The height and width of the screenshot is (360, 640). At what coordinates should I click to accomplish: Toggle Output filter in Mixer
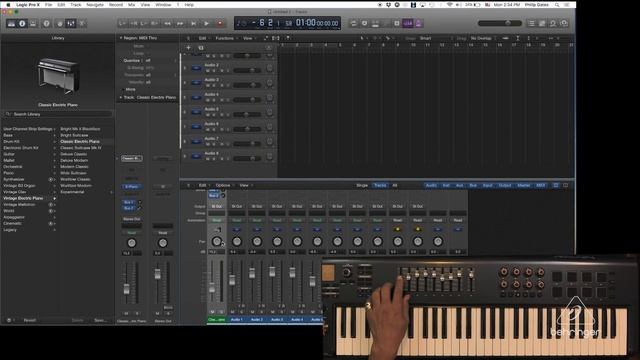click(504, 185)
